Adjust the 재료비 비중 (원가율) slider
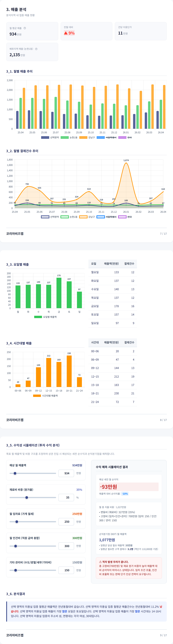Viewport: 173px width, 644px height. point(33,498)
